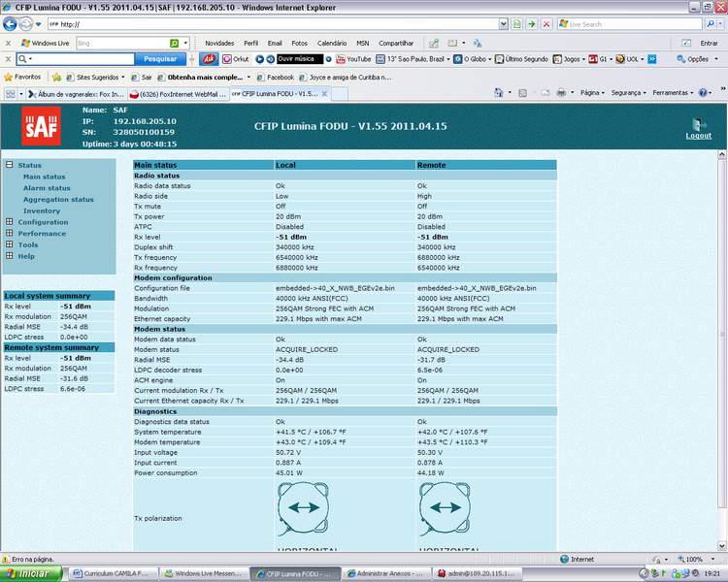Click the green Bing search button
The height and width of the screenshot is (582, 728).
(175, 43)
